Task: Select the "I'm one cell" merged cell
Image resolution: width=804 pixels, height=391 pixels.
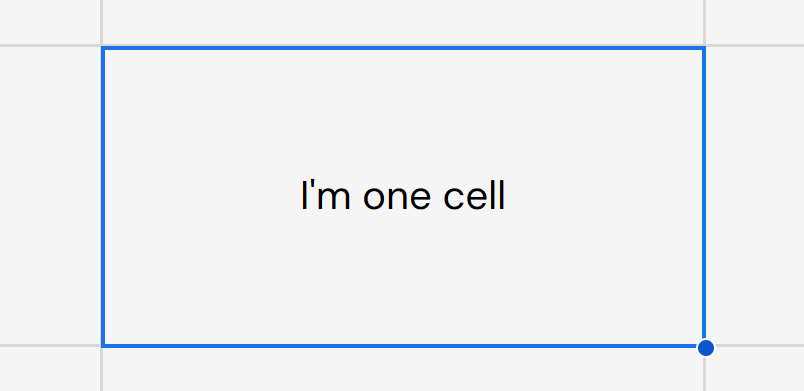Action: [404, 197]
